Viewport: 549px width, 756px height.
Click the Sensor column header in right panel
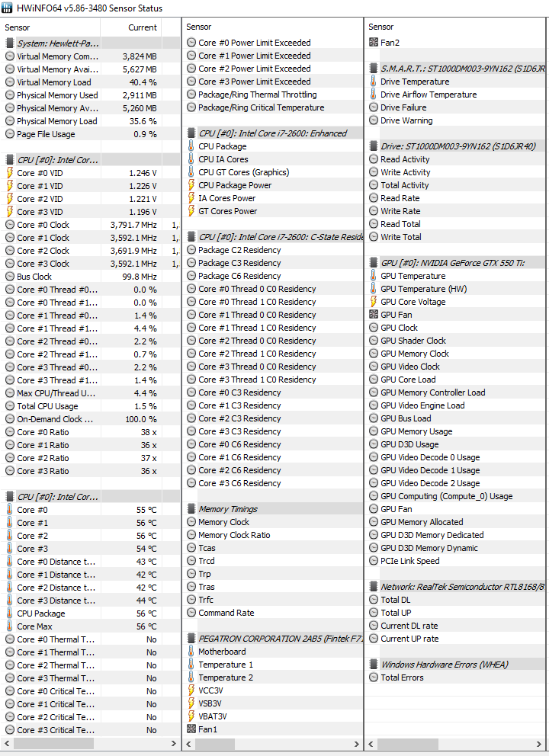coord(456,27)
